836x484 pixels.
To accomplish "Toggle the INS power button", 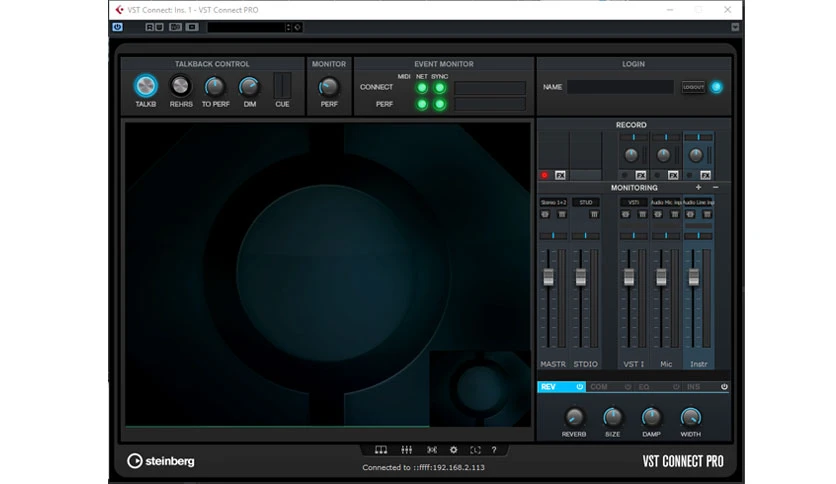I will [x=724, y=387].
